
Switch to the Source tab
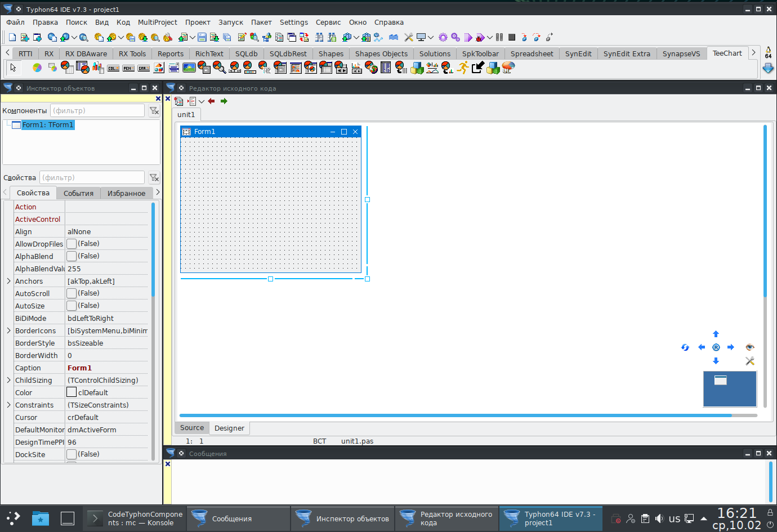192,428
